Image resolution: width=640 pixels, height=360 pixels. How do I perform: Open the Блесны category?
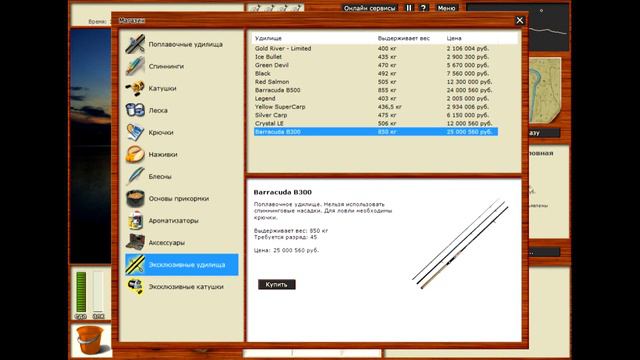(x=182, y=176)
